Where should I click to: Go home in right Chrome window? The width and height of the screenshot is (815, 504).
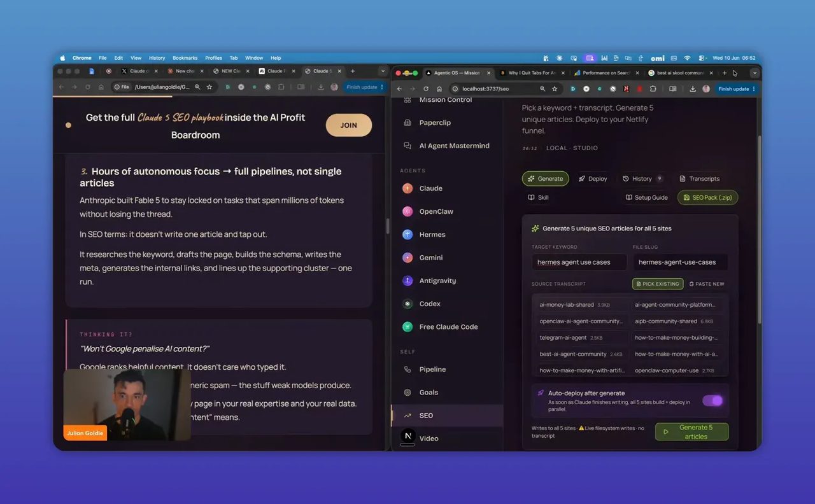tap(439, 89)
